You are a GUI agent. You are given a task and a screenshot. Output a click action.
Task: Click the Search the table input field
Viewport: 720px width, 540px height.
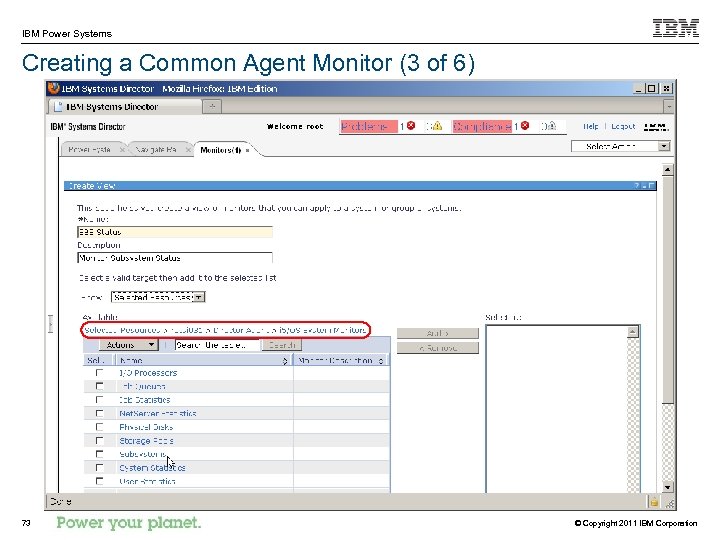pyautogui.click(x=217, y=345)
